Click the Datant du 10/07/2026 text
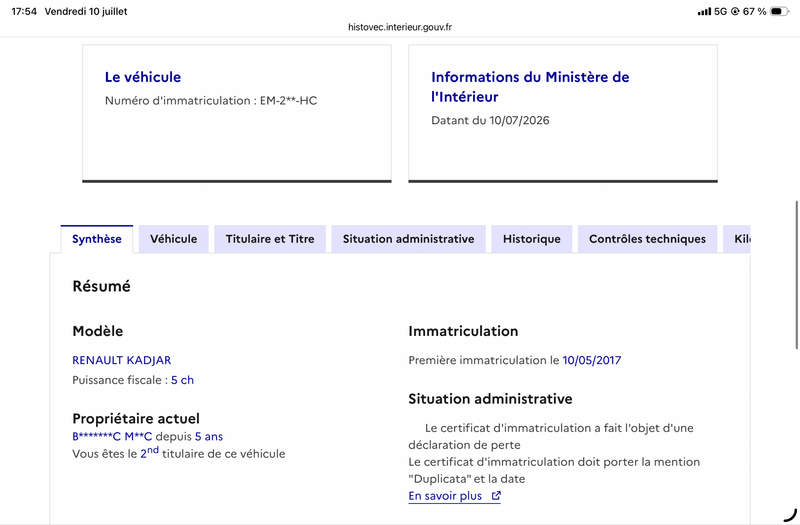The height and width of the screenshot is (525, 800). click(490, 120)
